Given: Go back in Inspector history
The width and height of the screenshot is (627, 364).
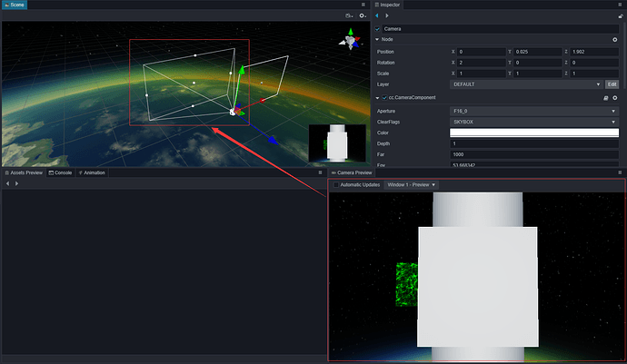Looking at the screenshot, I should 377,15.
